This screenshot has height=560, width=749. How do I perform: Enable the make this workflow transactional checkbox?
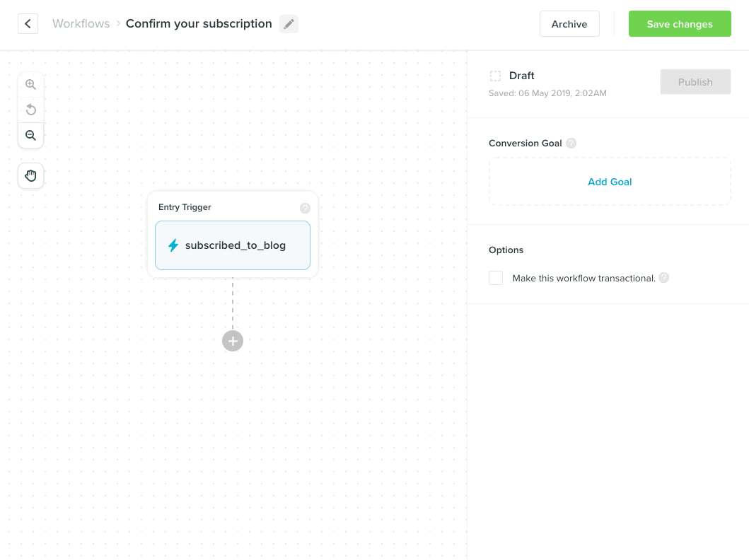[495, 278]
